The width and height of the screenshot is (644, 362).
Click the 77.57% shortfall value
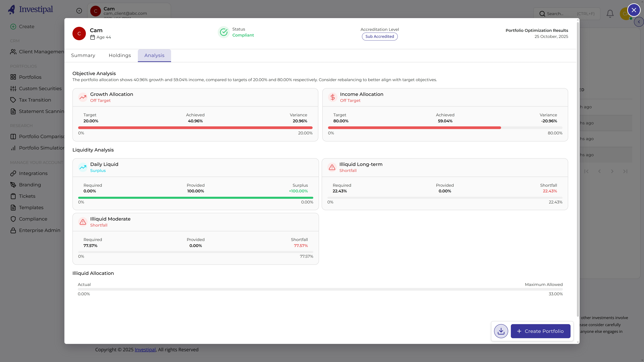[x=301, y=246]
